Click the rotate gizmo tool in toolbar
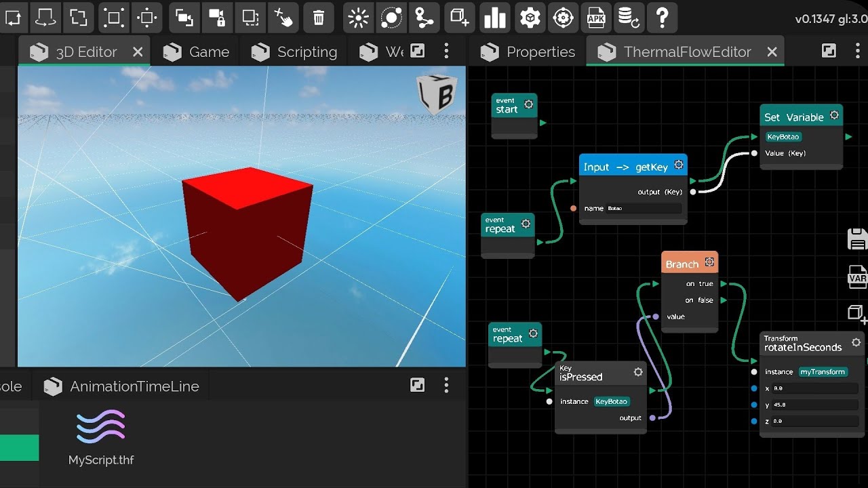Screen dimensions: 868x488 [x=45, y=18]
